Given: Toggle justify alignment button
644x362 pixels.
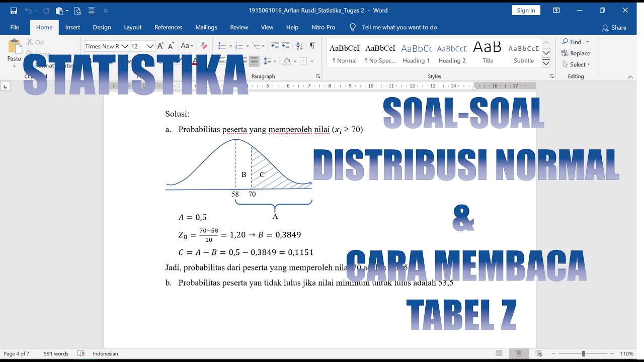Looking at the screenshot, I should click(254, 61).
